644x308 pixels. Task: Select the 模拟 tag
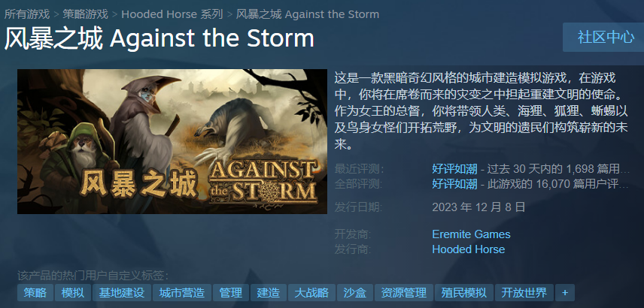[x=73, y=293]
